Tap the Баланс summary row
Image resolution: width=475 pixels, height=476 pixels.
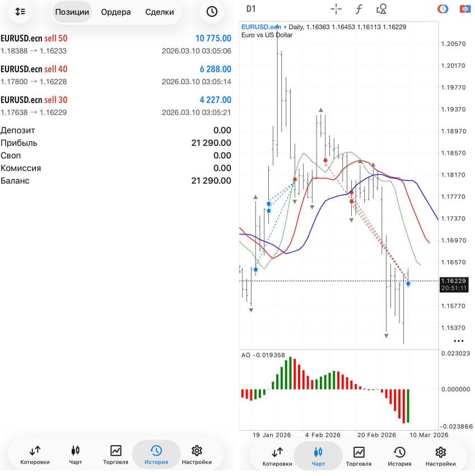[x=115, y=181]
